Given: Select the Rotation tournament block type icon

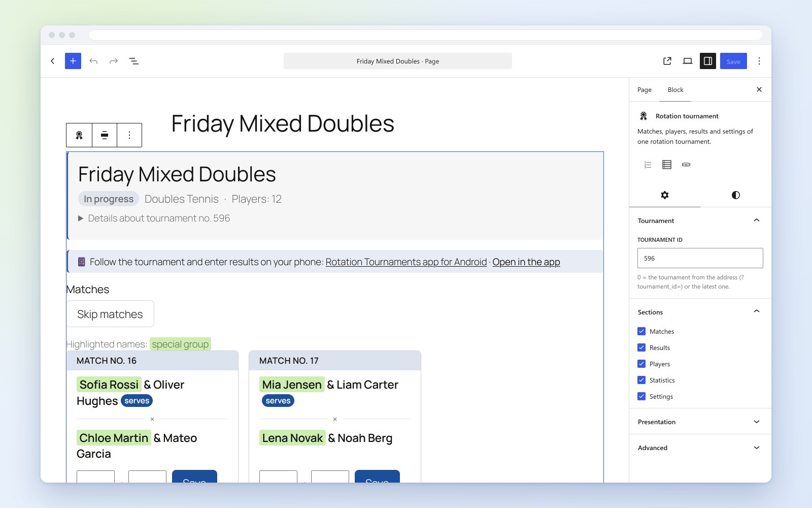Looking at the screenshot, I should click(x=79, y=135).
